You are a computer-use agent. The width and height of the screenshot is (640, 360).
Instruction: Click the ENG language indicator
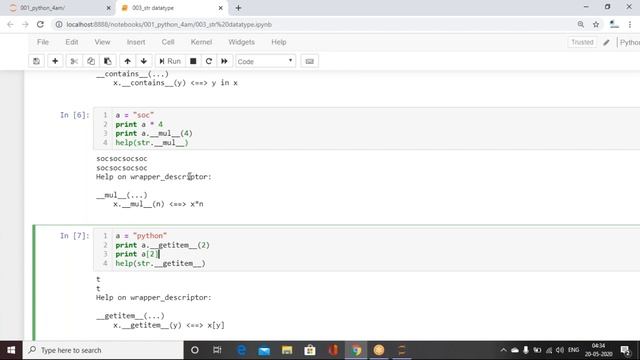(573, 350)
